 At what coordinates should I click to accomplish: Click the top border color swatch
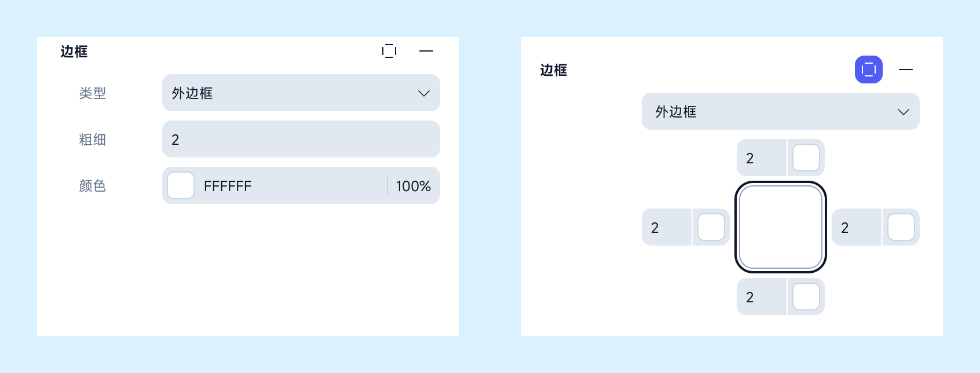(x=806, y=158)
